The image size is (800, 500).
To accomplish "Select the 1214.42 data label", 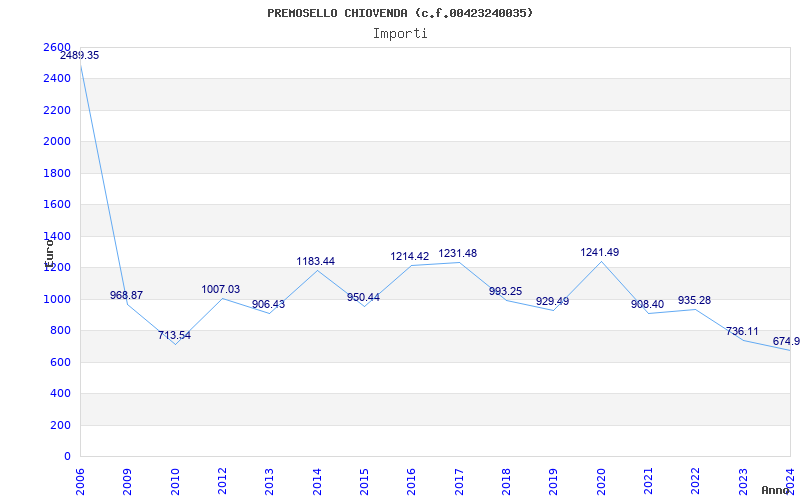I will tap(410, 257).
